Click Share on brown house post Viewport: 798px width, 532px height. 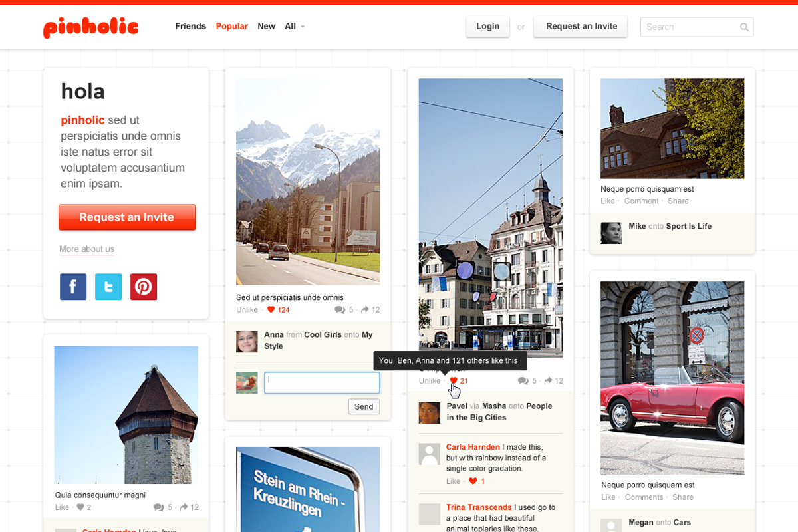[678, 201]
